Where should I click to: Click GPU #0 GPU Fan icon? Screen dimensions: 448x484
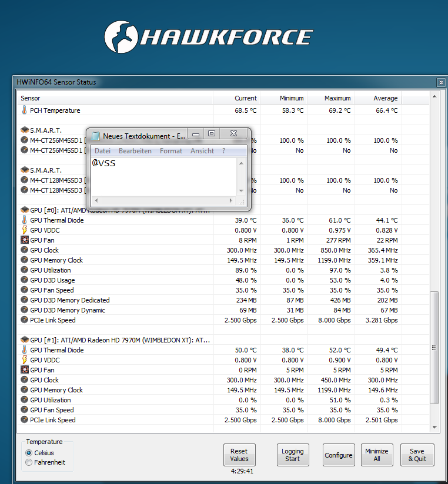click(x=25, y=240)
